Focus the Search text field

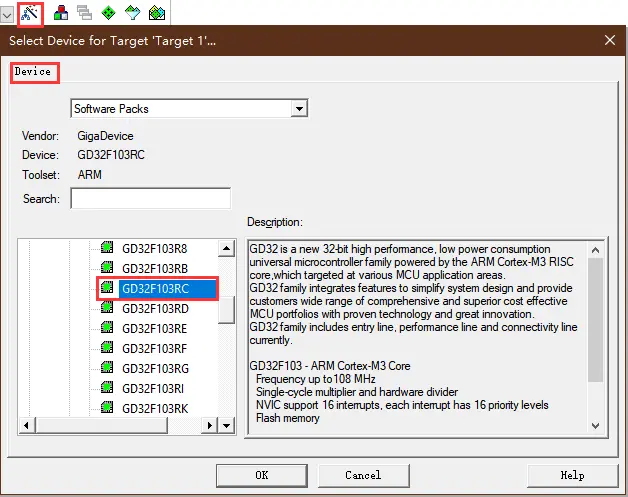click(150, 198)
